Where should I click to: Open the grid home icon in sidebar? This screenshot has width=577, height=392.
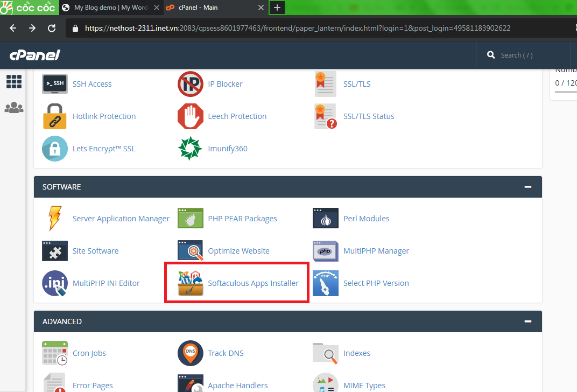click(x=14, y=81)
